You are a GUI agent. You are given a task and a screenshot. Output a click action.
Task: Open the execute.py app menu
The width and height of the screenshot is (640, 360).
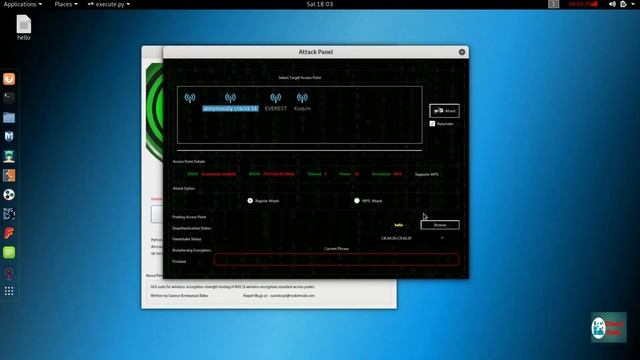[x=109, y=4]
